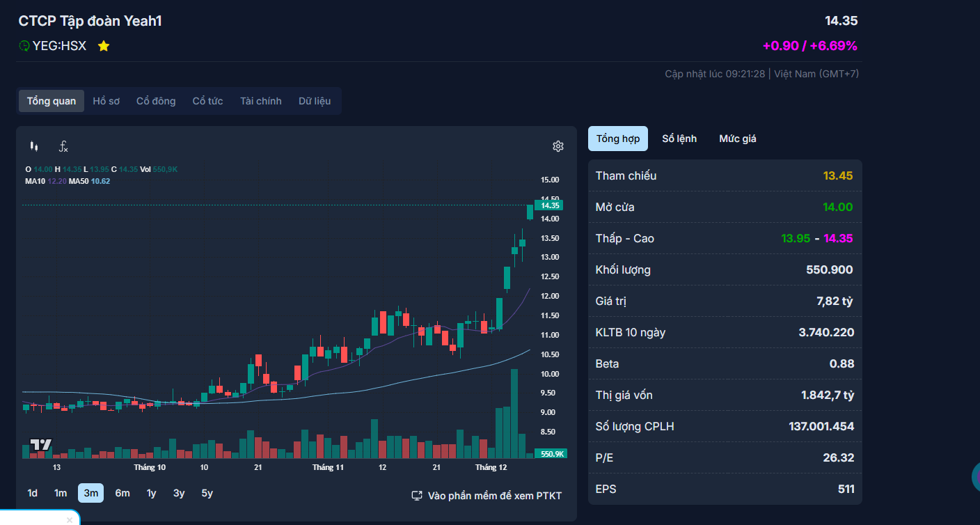Image resolution: width=980 pixels, height=525 pixels.
Task: Click the monitor icon beside PTKT link
Action: coord(417,496)
